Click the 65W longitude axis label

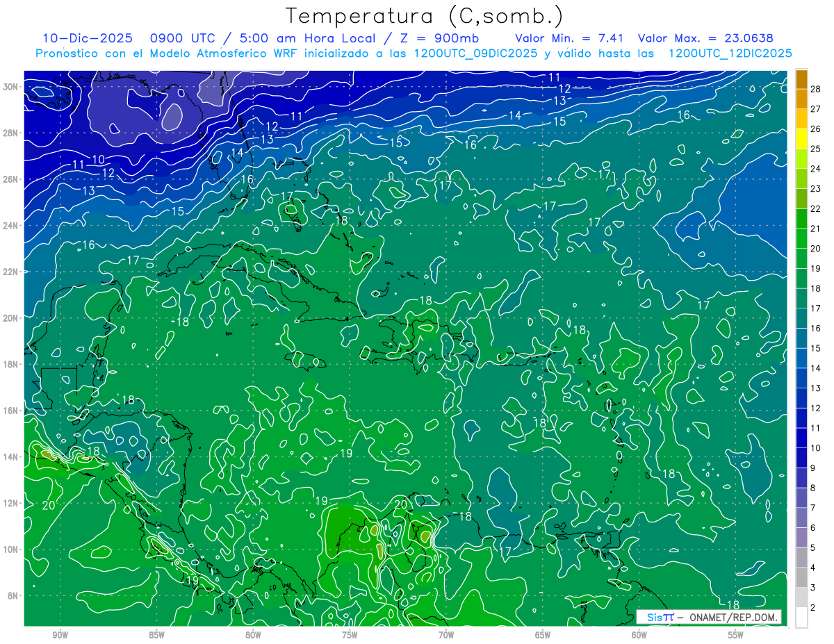coord(543,636)
